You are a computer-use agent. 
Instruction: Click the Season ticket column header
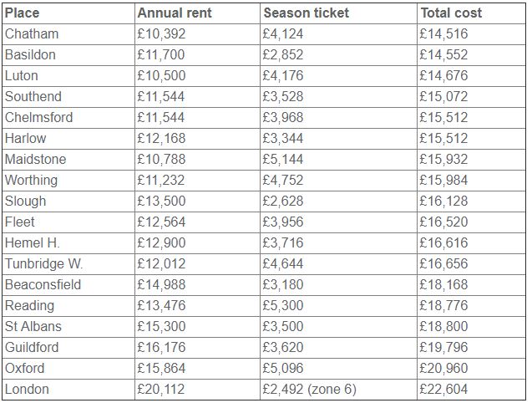click(306, 13)
